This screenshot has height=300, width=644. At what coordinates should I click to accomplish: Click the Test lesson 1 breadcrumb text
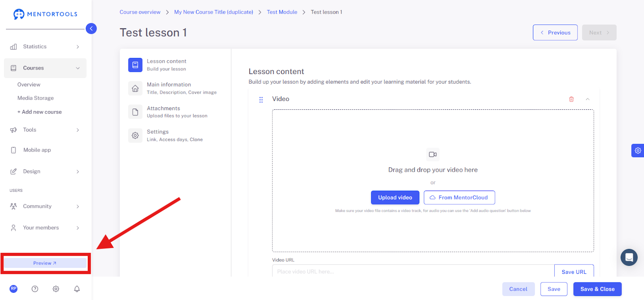pos(326,12)
